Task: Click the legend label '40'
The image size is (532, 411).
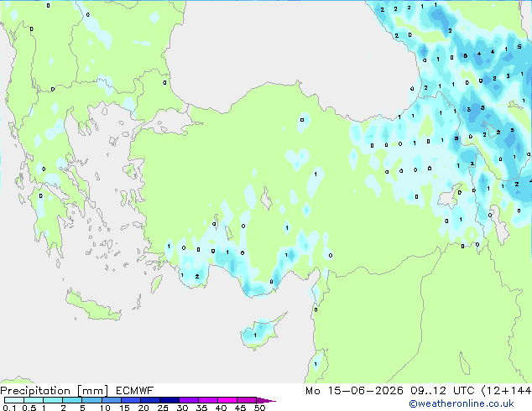Action: (x=221, y=408)
